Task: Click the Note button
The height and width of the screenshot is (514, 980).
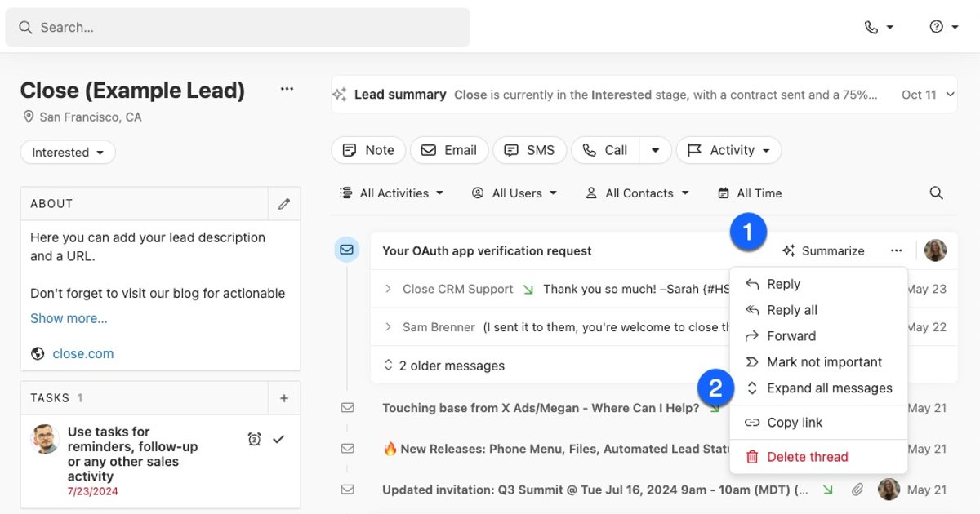Action: (368, 150)
